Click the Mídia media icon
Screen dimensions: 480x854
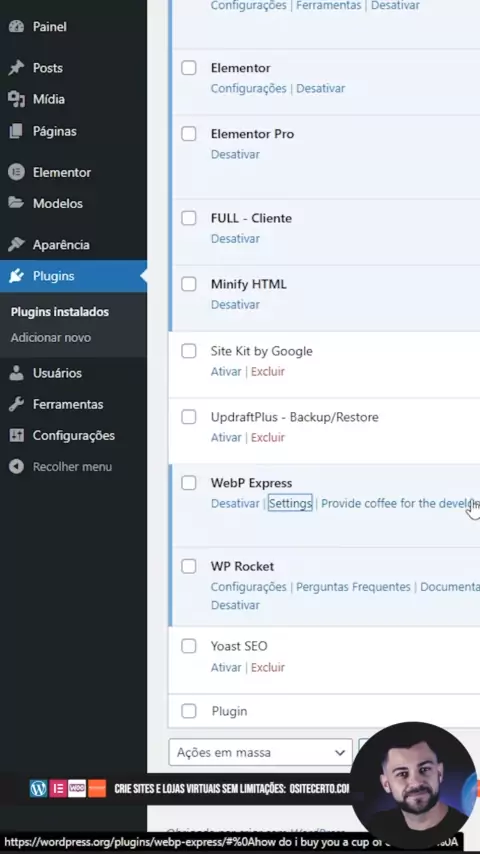[x=16, y=99]
